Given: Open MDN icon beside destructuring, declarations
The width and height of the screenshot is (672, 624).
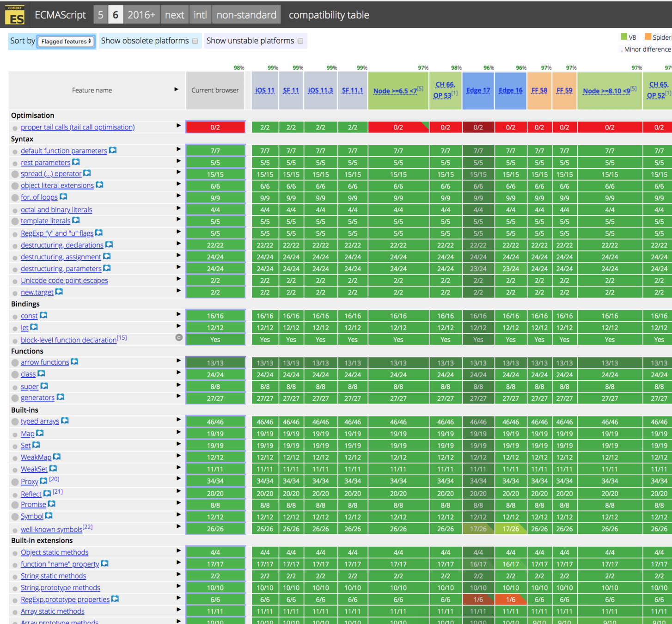Looking at the screenshot, I should [109, 244].
